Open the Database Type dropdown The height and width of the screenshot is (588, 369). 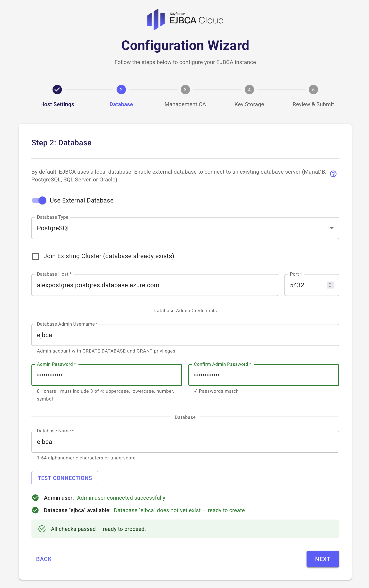(x=185, y=228)
